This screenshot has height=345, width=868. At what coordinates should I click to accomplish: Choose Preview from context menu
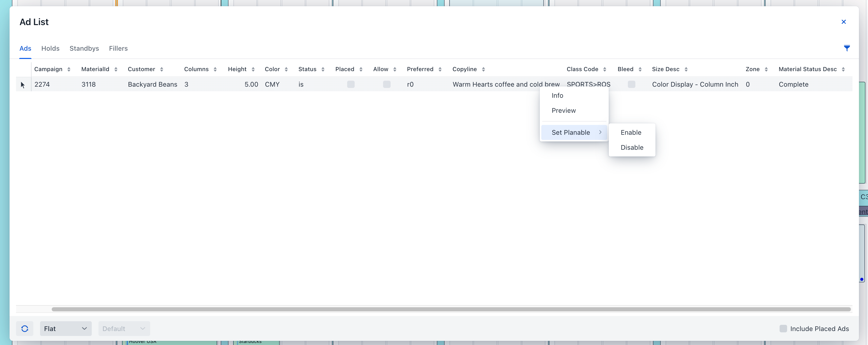pyautogui.click(x=564, y=111)
